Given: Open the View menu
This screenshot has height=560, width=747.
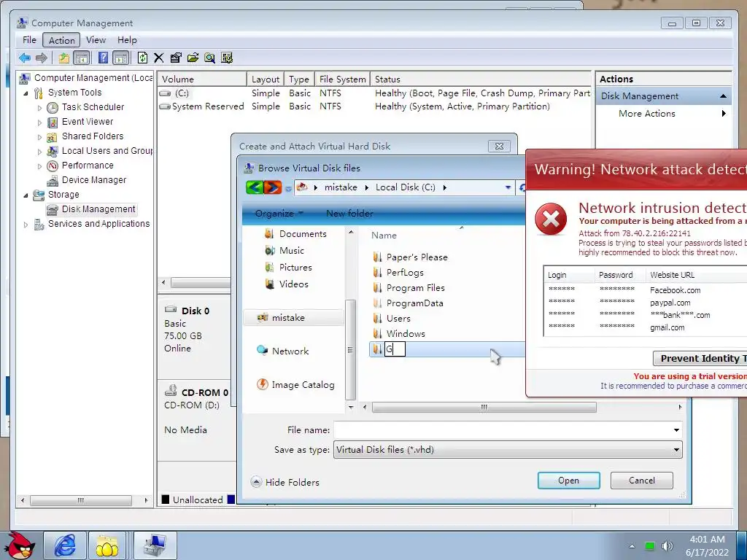Looking at the screenshot, I should 96,40.
